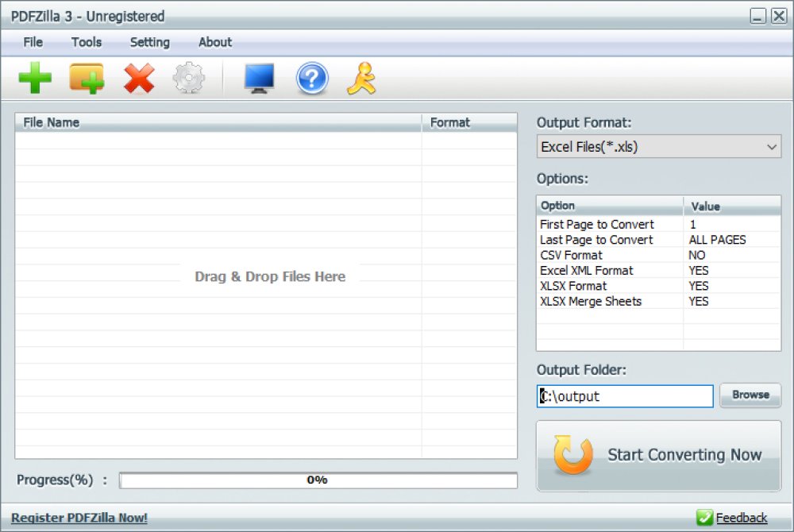This screenshot has width=794, height=532.
Task: Click Start Converting Now
Action: click(x=659, y=456)
